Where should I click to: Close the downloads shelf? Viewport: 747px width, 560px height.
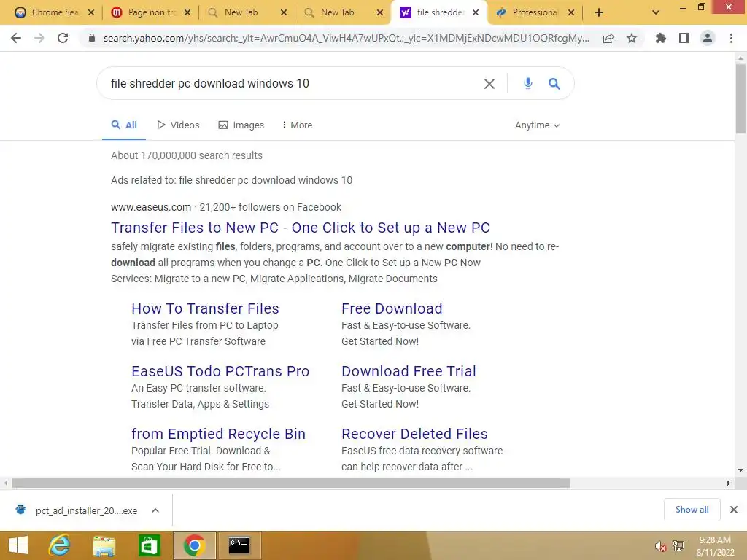(734, 510)
